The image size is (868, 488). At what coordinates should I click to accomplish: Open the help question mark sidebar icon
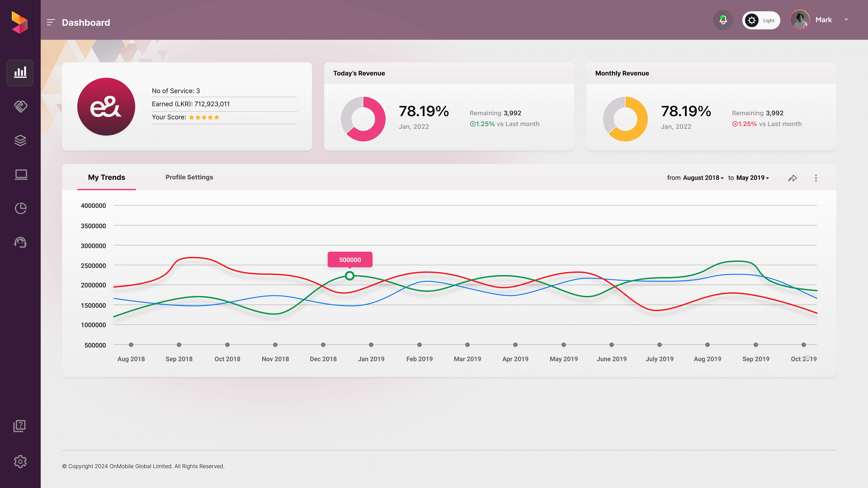(x=19, y=426)
